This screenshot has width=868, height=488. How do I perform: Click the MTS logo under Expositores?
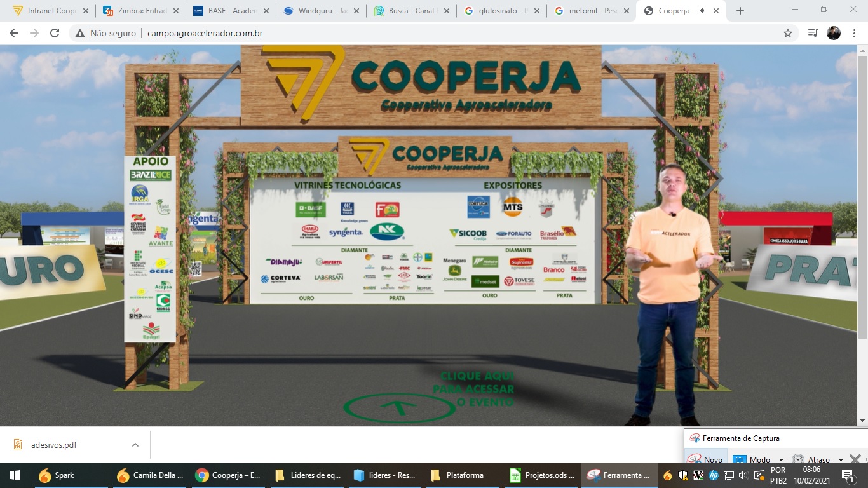coord(513,207)
